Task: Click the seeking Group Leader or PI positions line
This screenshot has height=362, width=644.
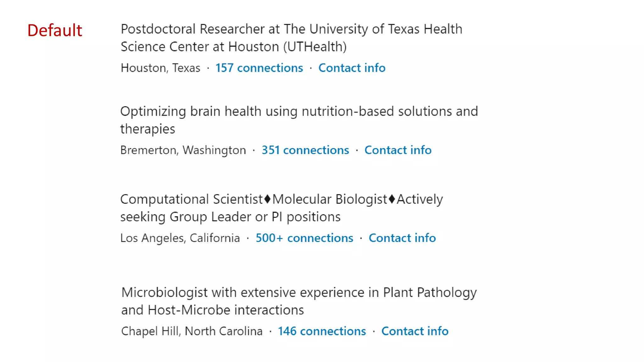Action: click(230, 217)
